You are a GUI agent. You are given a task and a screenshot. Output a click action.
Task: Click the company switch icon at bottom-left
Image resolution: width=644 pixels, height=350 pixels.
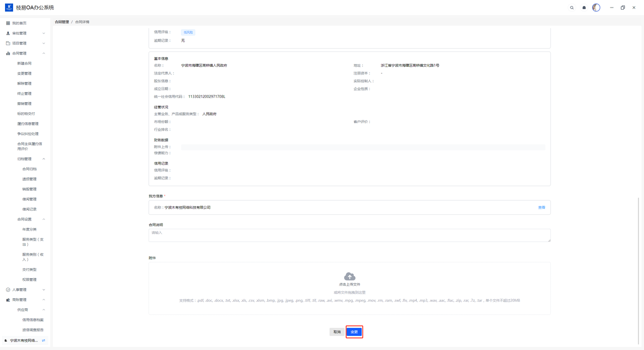click(44, 340)
